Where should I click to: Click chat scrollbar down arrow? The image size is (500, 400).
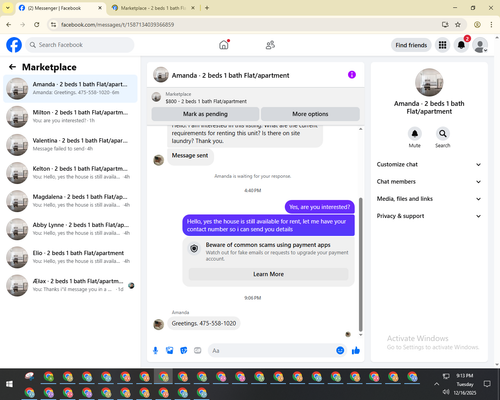[360, 335]
